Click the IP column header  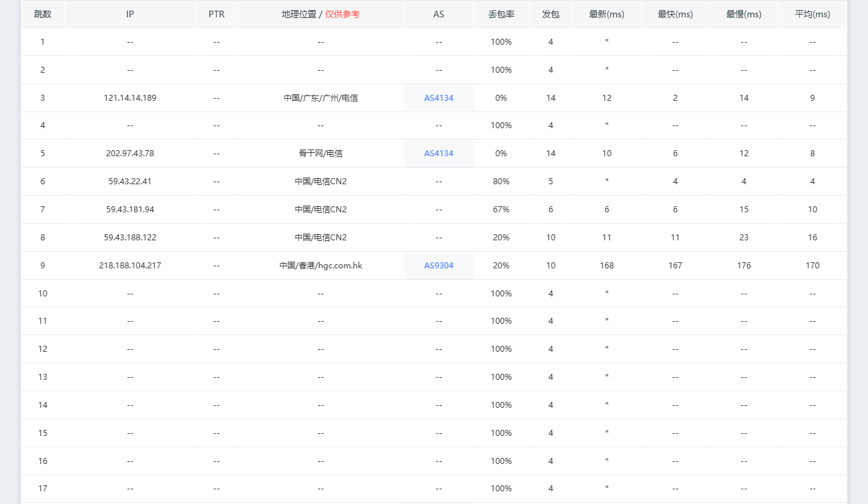(130, 14)
